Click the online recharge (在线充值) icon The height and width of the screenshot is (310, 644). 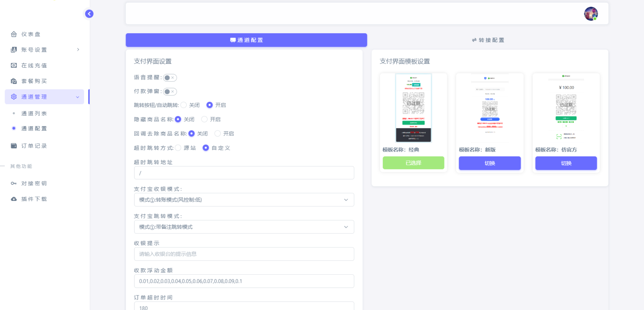pyautogui.click(x=14, y=65)
